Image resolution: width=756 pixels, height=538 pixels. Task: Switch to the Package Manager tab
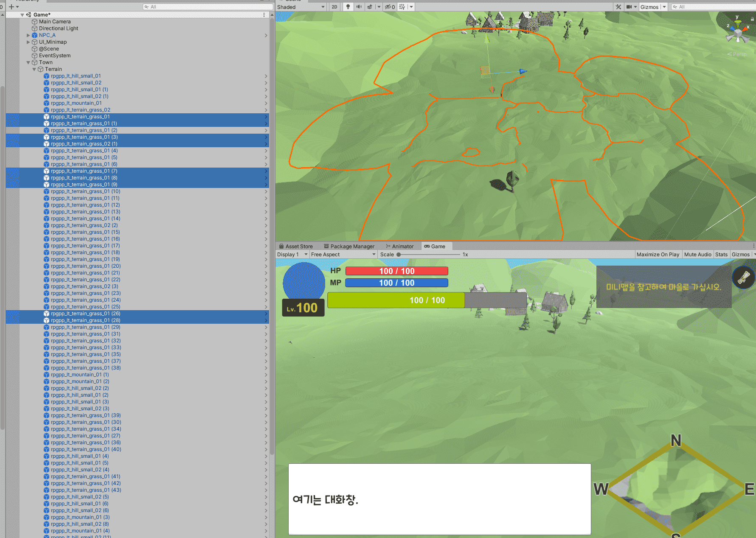(349, 247)
